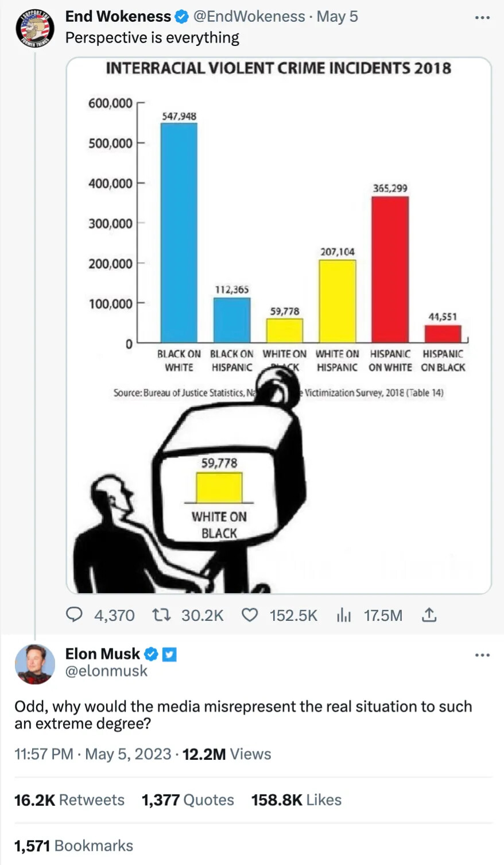Click the share icon under the chart
Viewport: 504px width, 865px height.
point(429,615)
